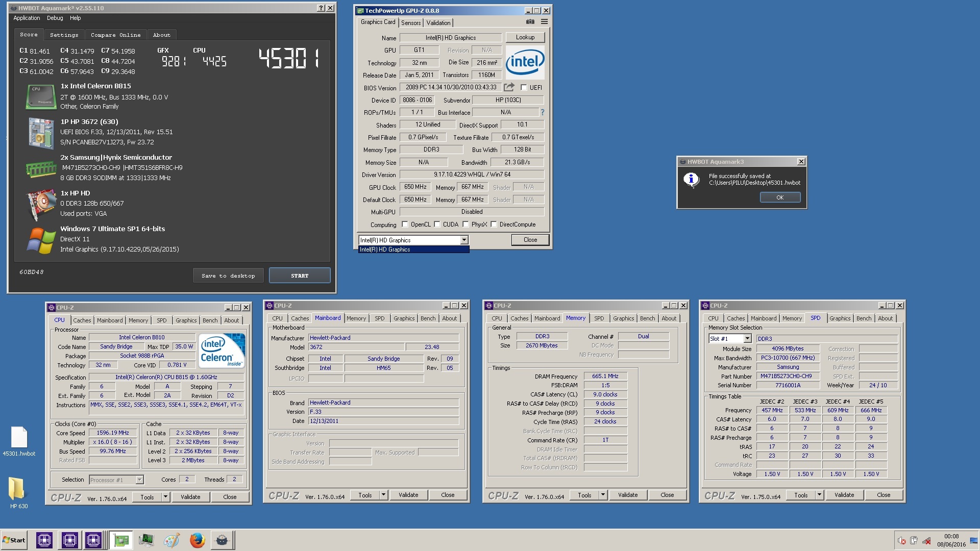The width and height of the screenshot is (980, 551).
Task: Click the system monitor icon in taskbar
Action: pos(146,540)
